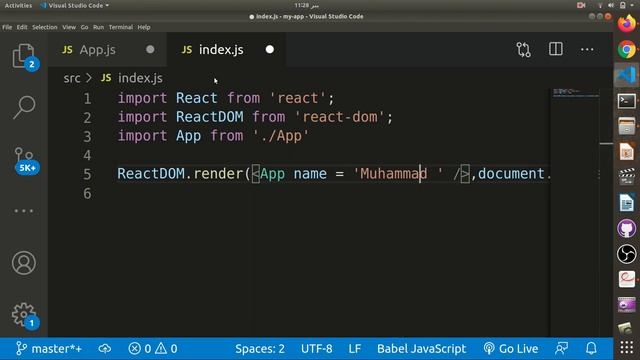Change end-of-line sequence via LF
This screenshot has height=360, width=640.
coord(354,349)
